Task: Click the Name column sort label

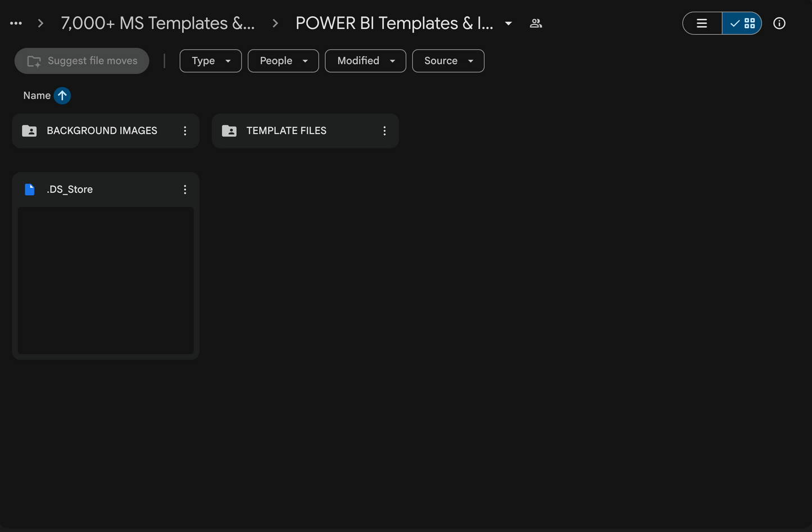Action: (37, 96)
